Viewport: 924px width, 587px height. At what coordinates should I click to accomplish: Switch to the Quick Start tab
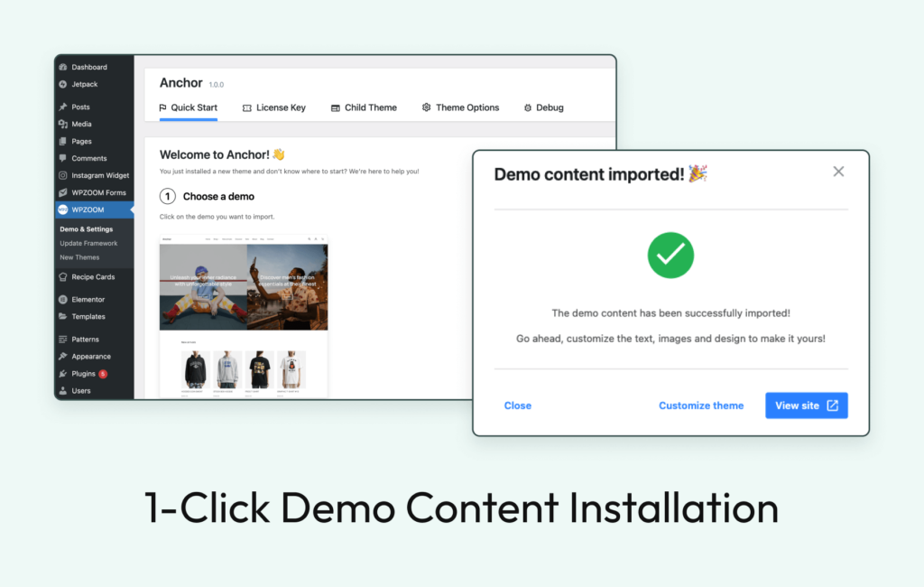point(189,108)
